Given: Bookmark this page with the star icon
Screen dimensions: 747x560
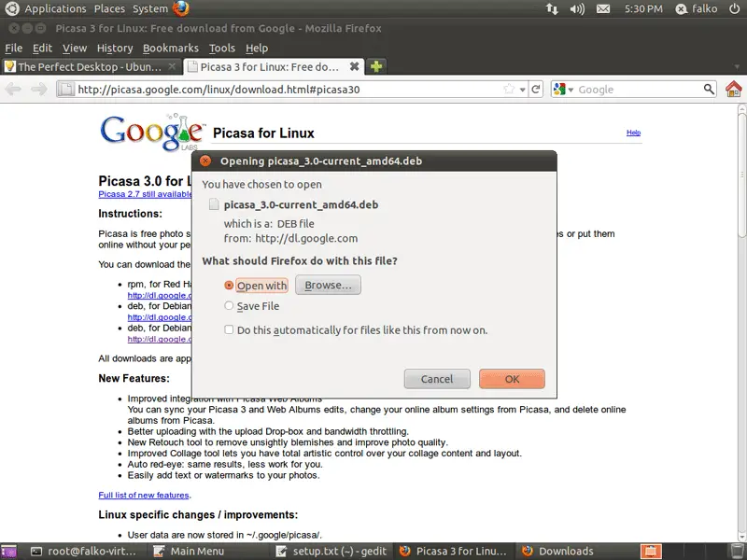Looking at the screenshot, I should (x=509, y=89).
